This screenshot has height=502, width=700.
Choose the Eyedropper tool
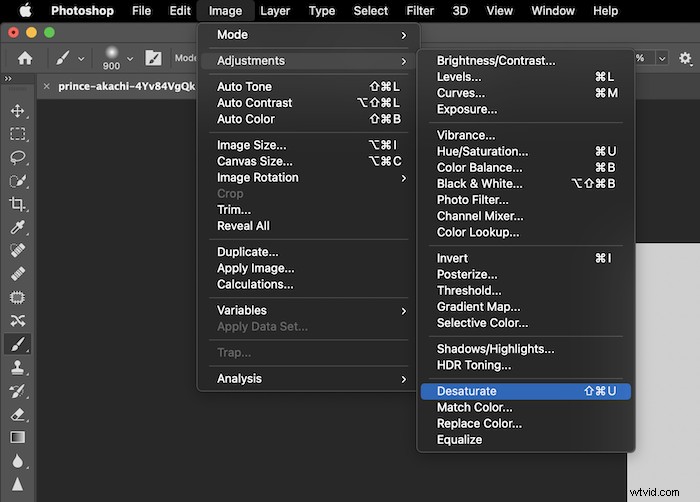coord(17,227)
